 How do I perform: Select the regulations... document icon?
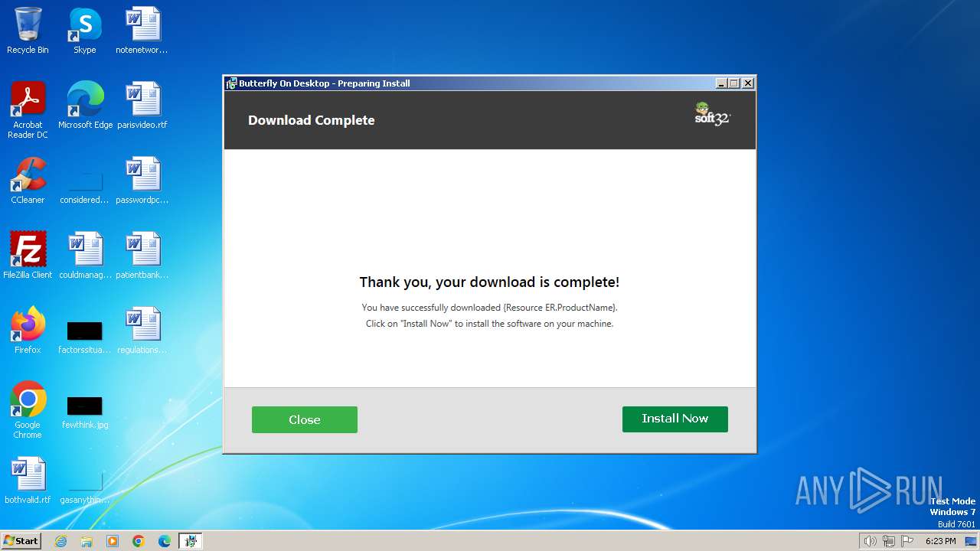(142, 331)
